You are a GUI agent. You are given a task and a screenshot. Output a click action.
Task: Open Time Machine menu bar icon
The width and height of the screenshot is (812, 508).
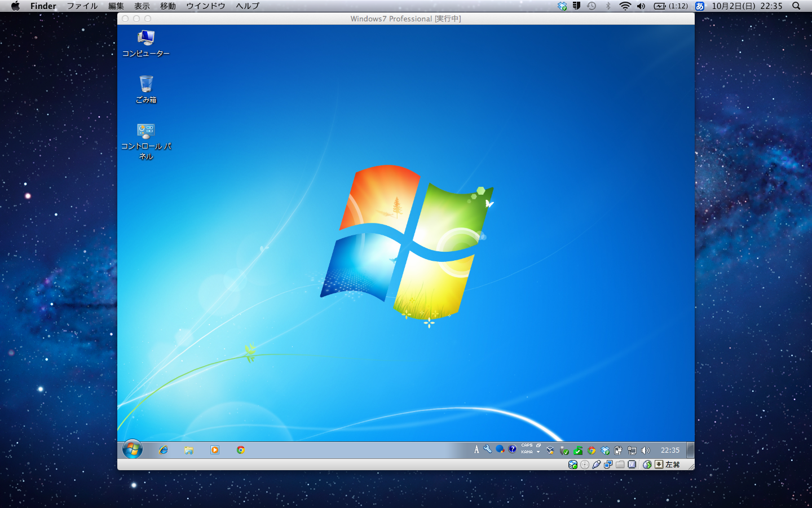[592, 6]
